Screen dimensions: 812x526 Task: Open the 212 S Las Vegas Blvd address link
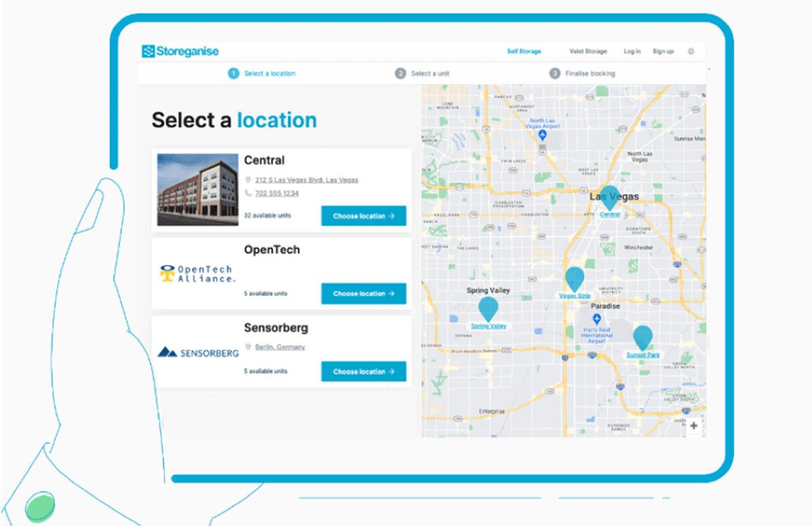(x=306, y=179)
